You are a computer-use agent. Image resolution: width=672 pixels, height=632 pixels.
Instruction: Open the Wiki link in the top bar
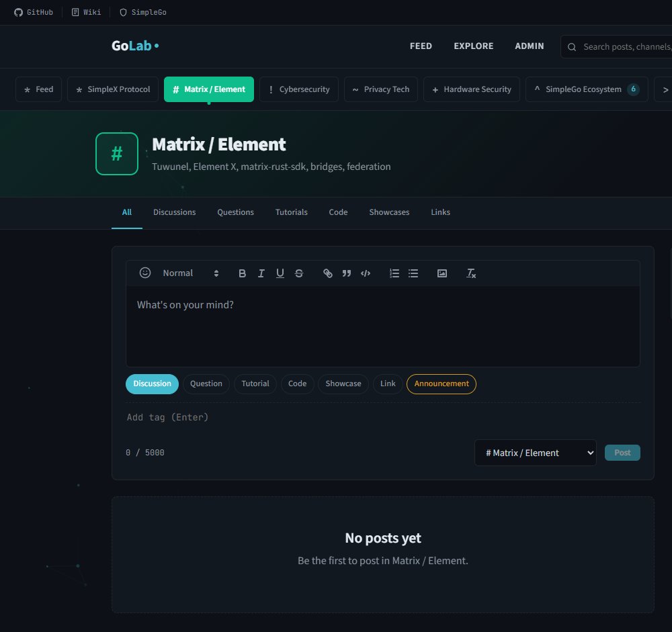[x=86, y=12]
